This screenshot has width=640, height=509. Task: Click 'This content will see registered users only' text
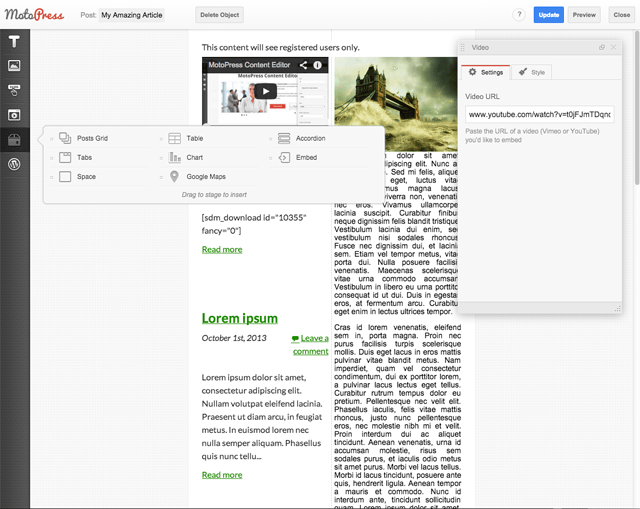(280, 47)
